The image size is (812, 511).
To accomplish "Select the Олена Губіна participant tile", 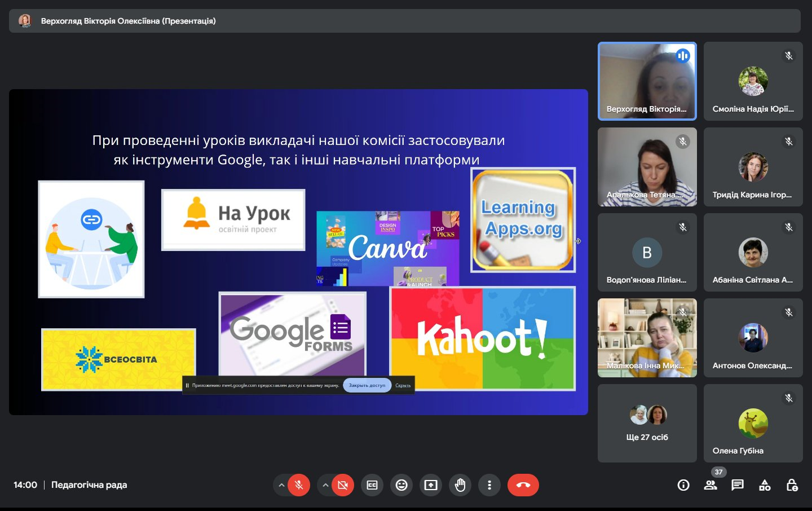I will 753,424.
